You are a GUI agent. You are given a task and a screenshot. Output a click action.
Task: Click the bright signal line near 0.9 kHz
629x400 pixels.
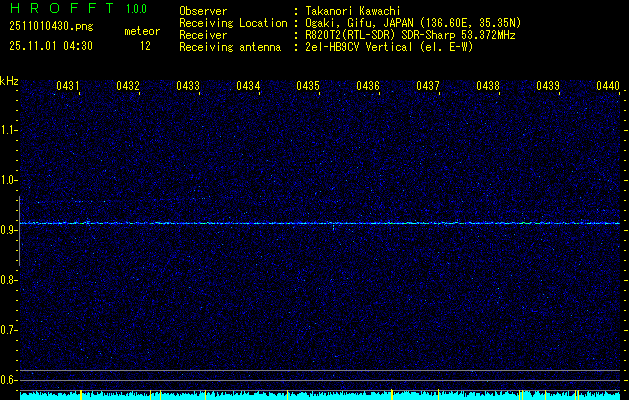click(320, 223)
